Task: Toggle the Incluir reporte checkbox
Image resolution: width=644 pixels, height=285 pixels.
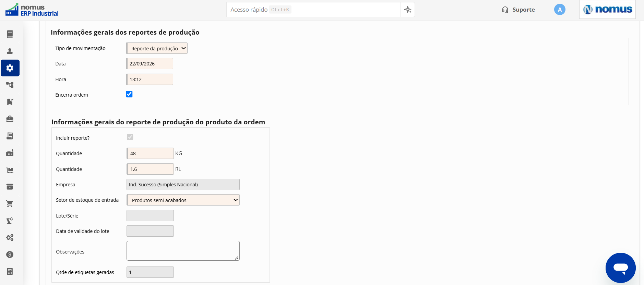Action: (130, 137)
